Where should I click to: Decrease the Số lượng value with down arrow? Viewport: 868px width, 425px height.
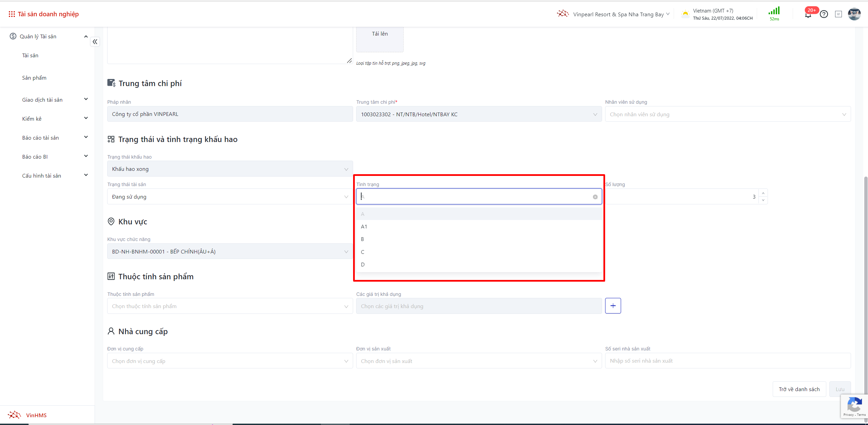pos(763,200)
